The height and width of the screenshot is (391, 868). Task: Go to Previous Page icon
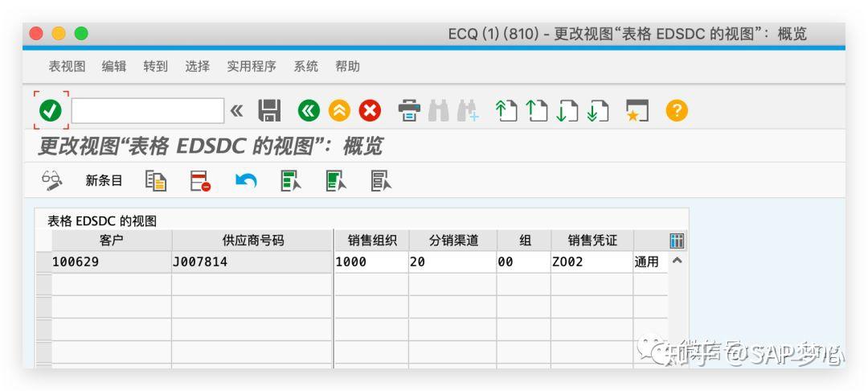tap(536, 111)
